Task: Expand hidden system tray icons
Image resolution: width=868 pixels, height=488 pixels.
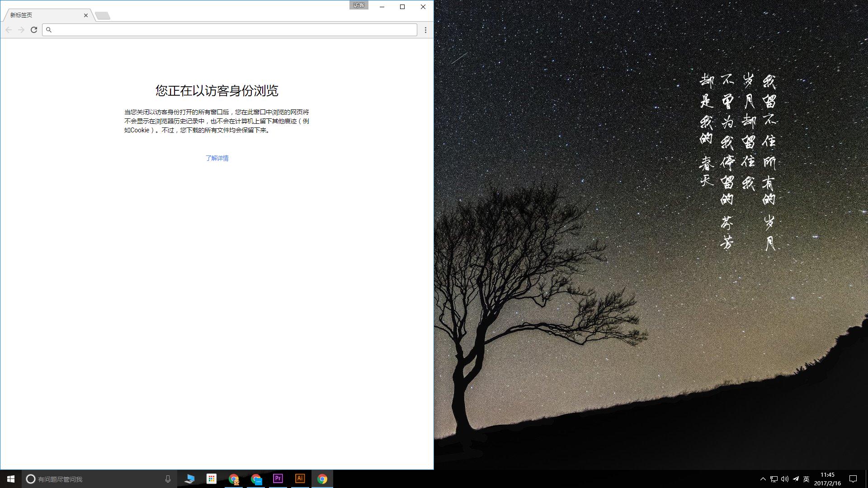Action: 762,479
